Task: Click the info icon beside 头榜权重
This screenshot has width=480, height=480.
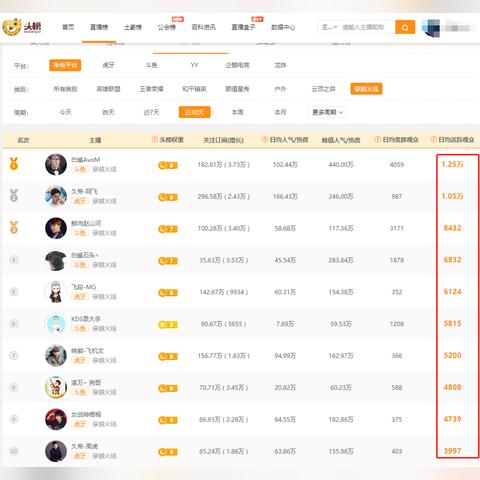Action: 155,139
